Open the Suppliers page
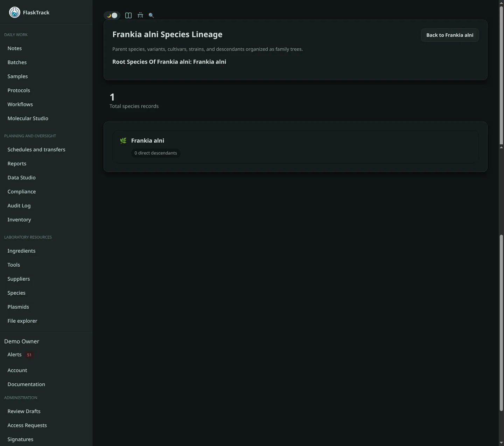This screenshot has width=504, height=446. (19, 279)
